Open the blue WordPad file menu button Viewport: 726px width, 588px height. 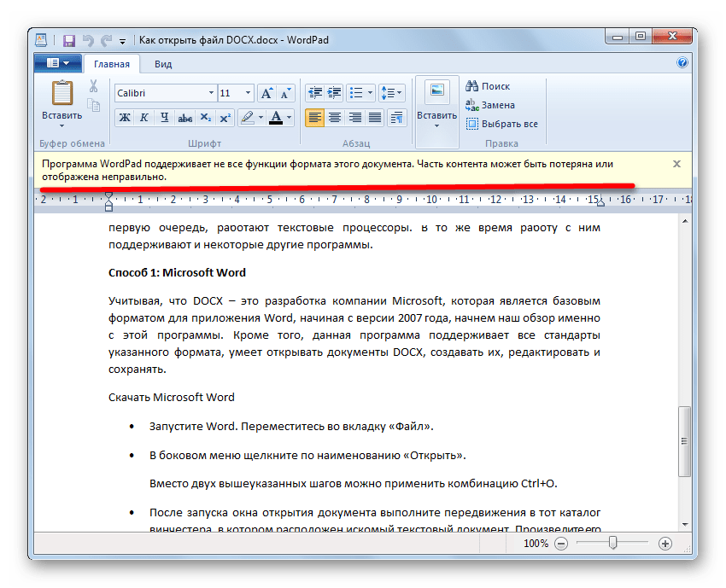(x=57, y=63)
